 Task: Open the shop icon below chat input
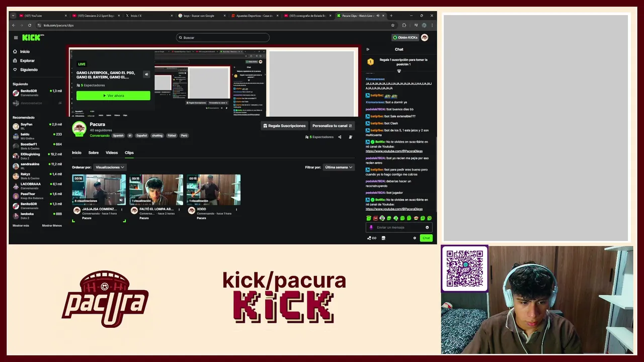383,238
